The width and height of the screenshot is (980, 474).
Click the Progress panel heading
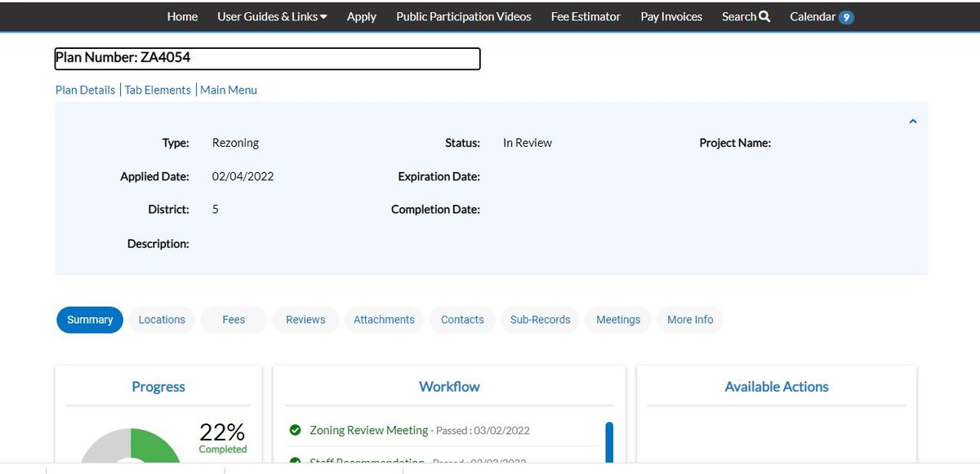[158, 387]
